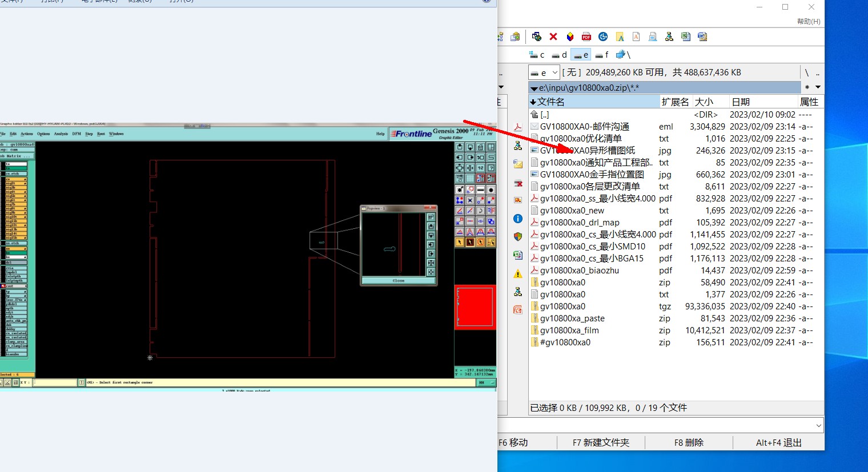Open the 帮助(H) menu
The image size is (868, 472).
(x=809, y=21)
